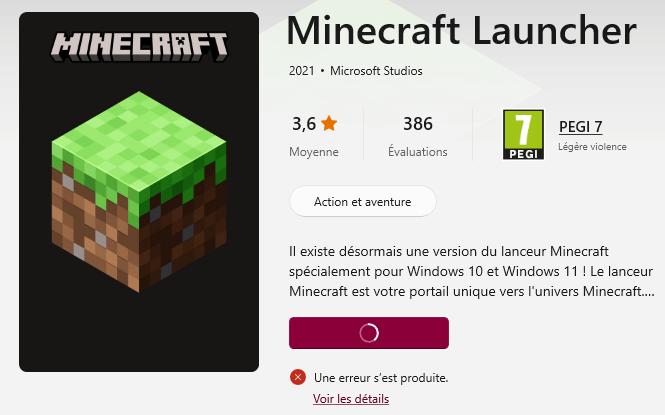Viewport: 665px width, 415px height.
Task: Click the Minecraft Launcher title
Action: click(461, 31)
